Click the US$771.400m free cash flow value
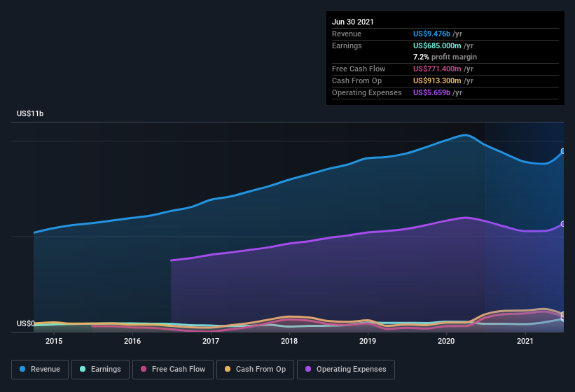This screenshot has height=392, width=575. click(x=437, y=69)
